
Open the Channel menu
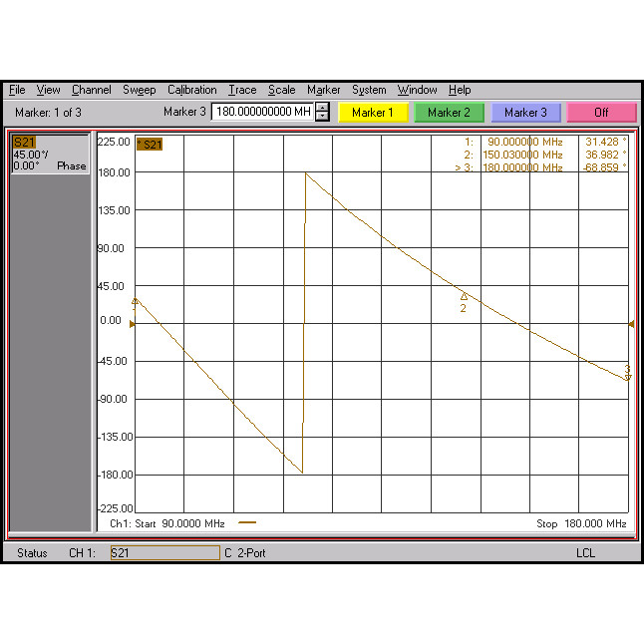point(91,90)
